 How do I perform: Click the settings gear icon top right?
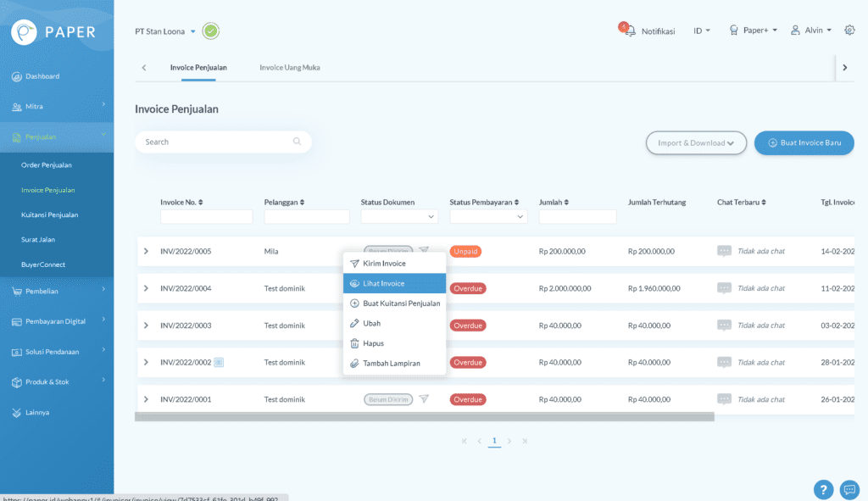(849, 30)
